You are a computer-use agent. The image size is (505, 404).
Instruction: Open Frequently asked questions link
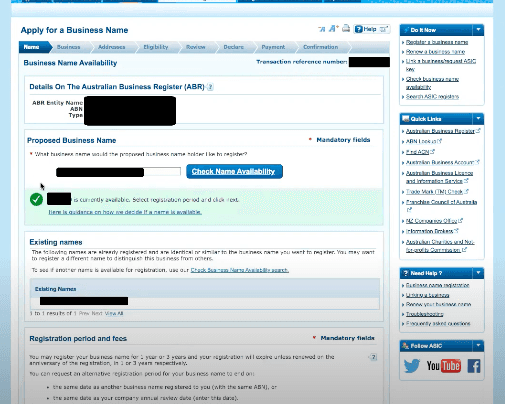438,323
